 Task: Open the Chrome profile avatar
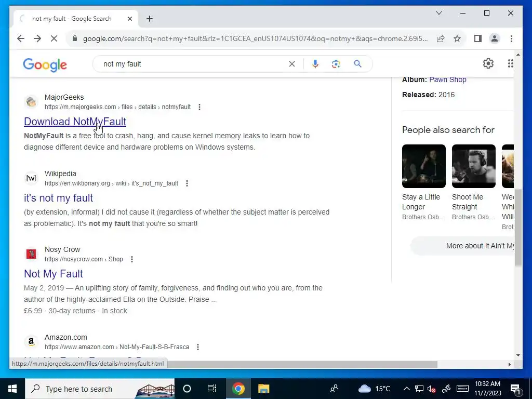(x=495, y=38)
